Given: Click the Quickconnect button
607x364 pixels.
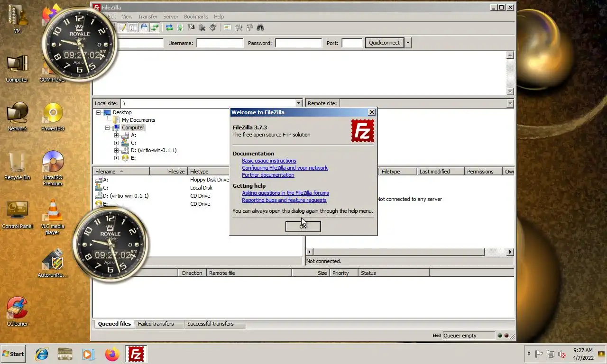Looking at the screenshot, I should pyautogui.click(x=384, y=43).
